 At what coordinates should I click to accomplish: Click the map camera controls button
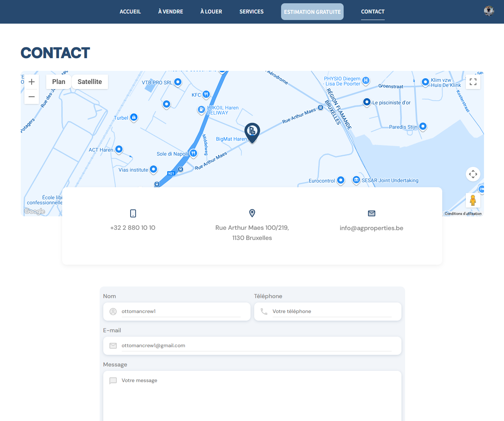[473, 174]
